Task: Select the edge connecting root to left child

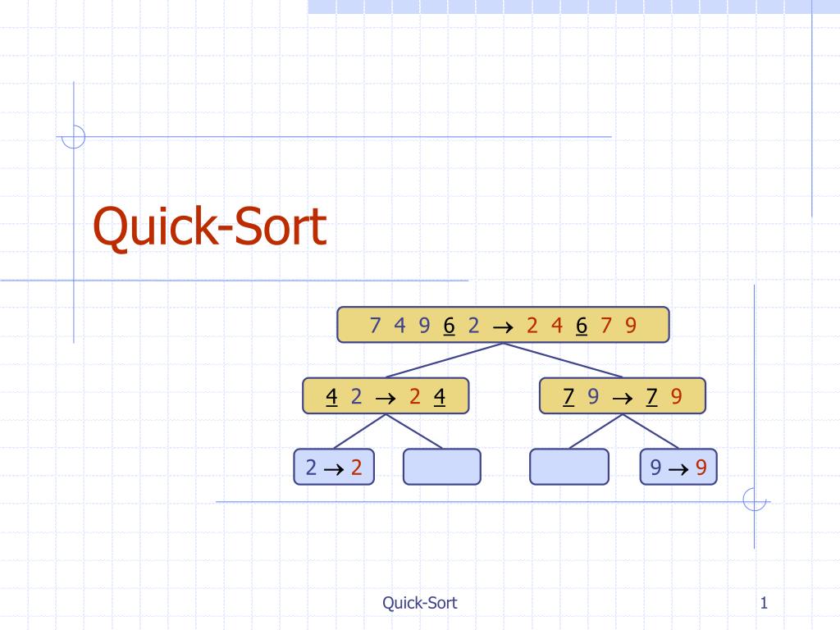Action: (x=443, y=358)
